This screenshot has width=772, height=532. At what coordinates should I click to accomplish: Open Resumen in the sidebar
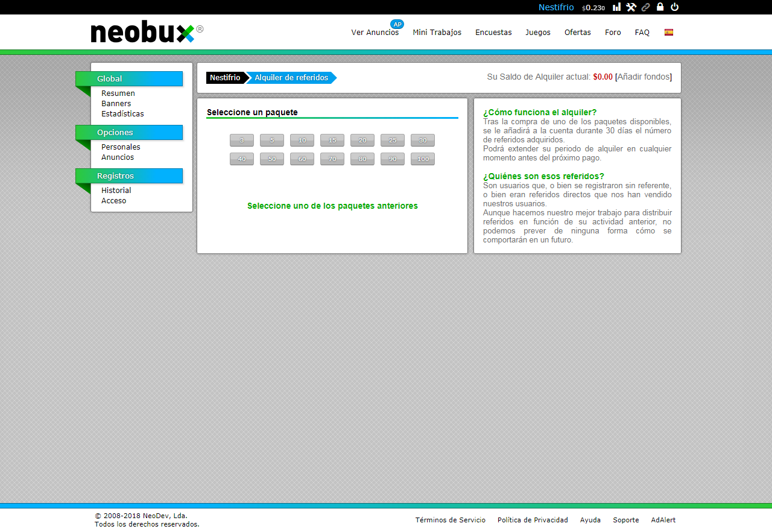coord(118,93)
